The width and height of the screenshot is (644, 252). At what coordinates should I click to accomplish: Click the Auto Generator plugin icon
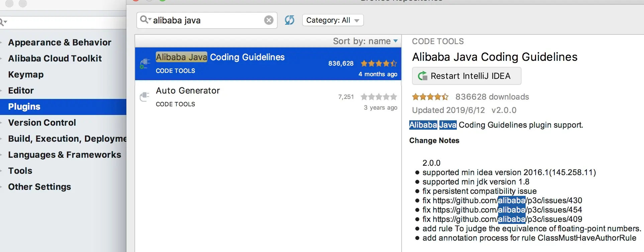coord(144,97)
